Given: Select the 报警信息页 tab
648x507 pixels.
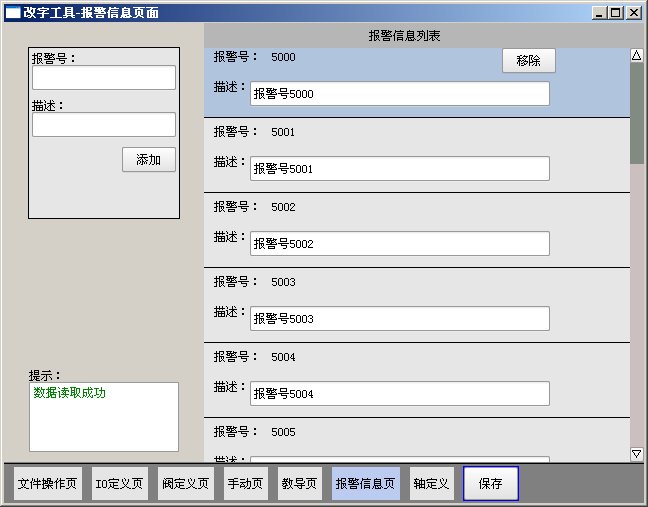Looking at the screenshot, I should (366, 484).
